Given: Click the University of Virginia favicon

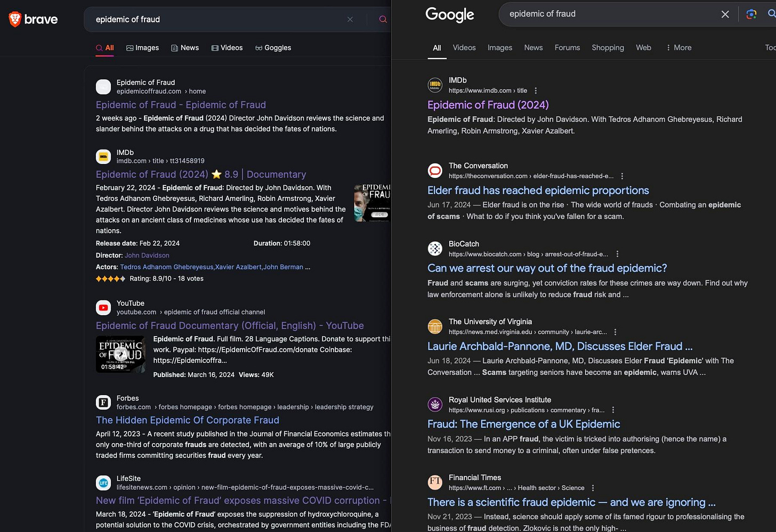Looking at the screenshot, I should 435,326.
